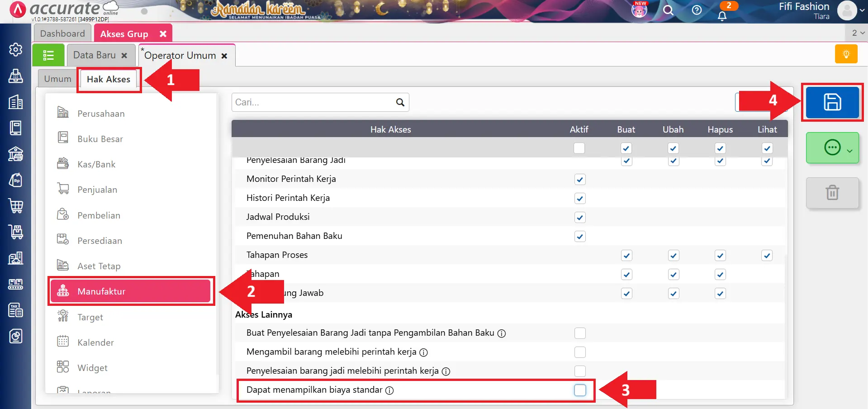Screen dimensions: 868x409
Task: Click the blue save icon button
Action: (832, 102)
